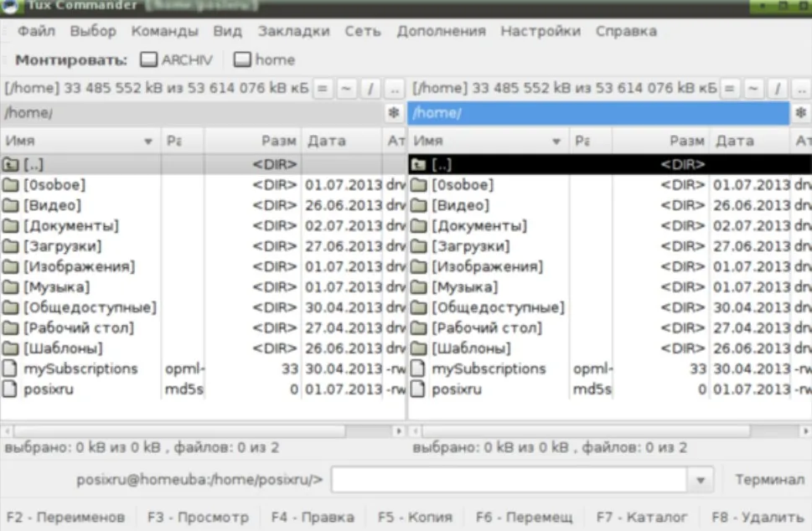Select mySubscriptions file icon in left panel
This screenshot has width=812, height=531.
coord(10,369)
